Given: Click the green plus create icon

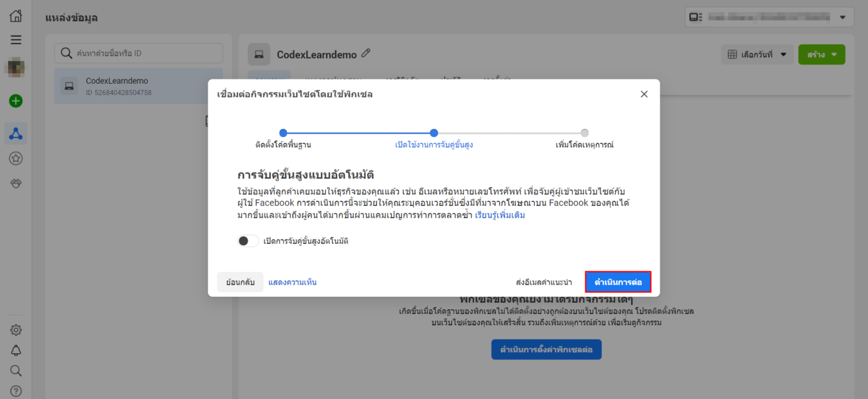Looking at the screenshot, I should [16, 101].
